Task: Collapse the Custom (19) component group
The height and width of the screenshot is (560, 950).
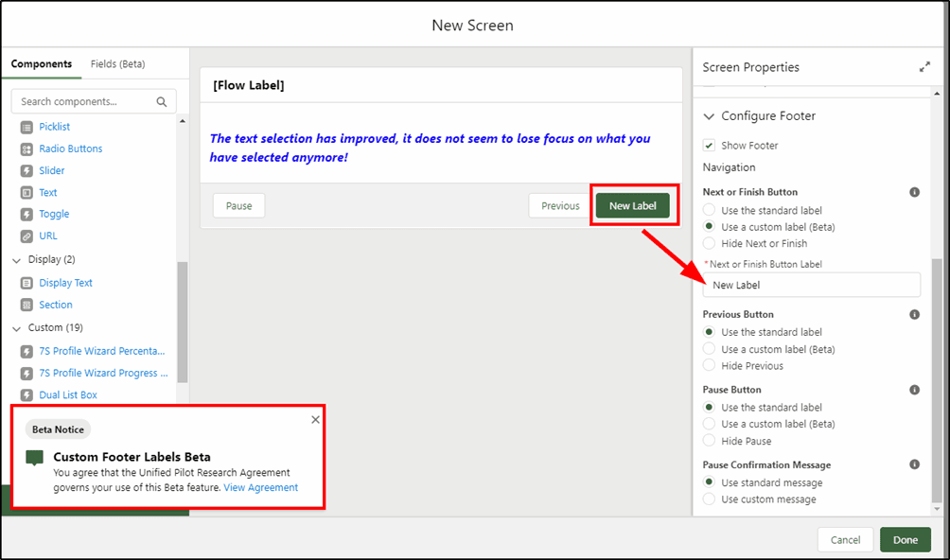Action: [x=16, y=329]
